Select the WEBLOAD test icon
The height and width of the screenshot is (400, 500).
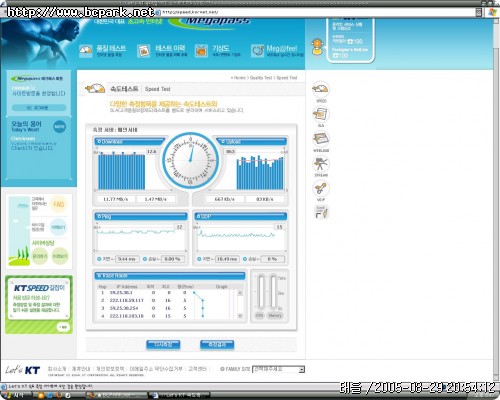coord(321,139)
